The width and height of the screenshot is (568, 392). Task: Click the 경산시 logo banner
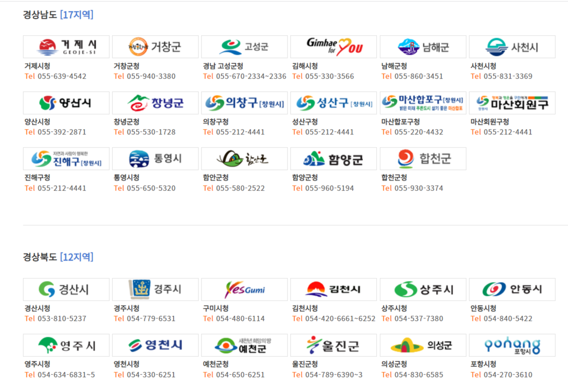[66, 290]
